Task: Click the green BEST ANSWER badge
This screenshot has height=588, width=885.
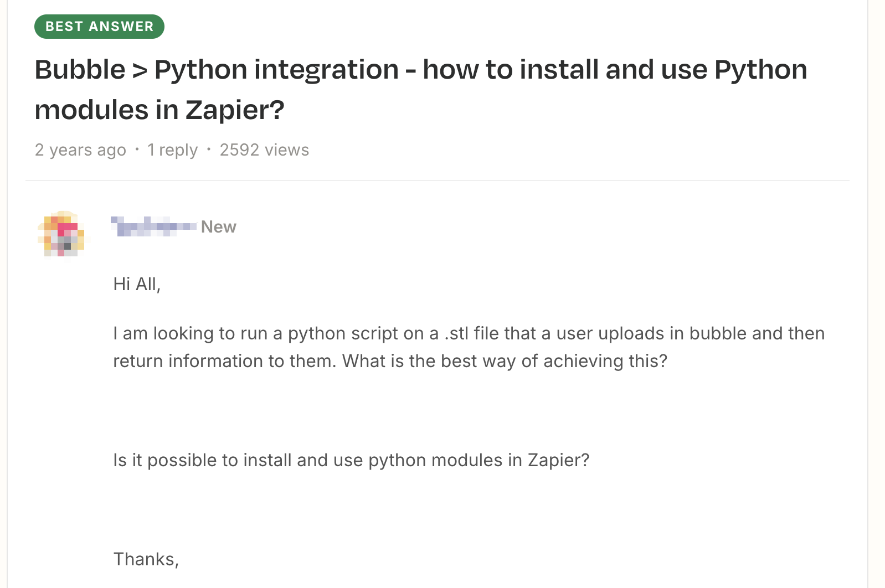Action: (x=99, y=27)
